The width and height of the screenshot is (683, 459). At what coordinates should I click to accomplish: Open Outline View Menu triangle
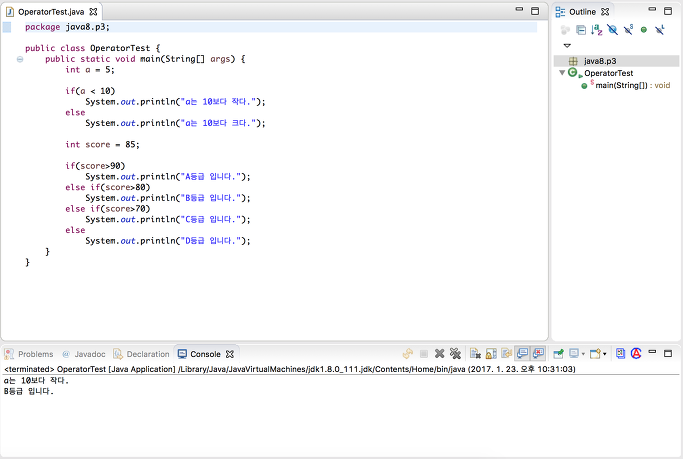tap(567, 45)
